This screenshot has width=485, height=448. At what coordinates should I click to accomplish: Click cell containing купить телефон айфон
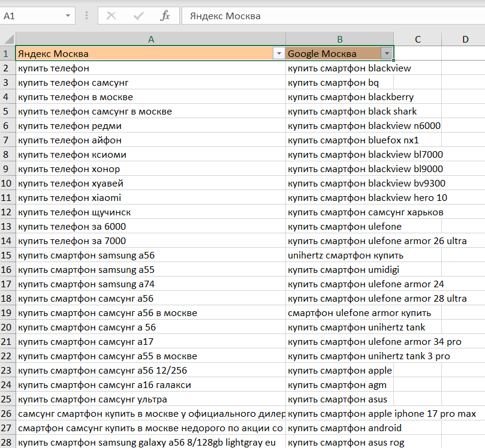click(150, 140)
